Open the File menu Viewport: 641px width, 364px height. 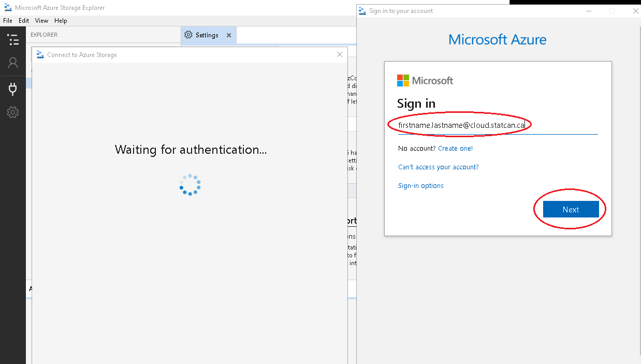pyautogui.click(x=8, y=21)
